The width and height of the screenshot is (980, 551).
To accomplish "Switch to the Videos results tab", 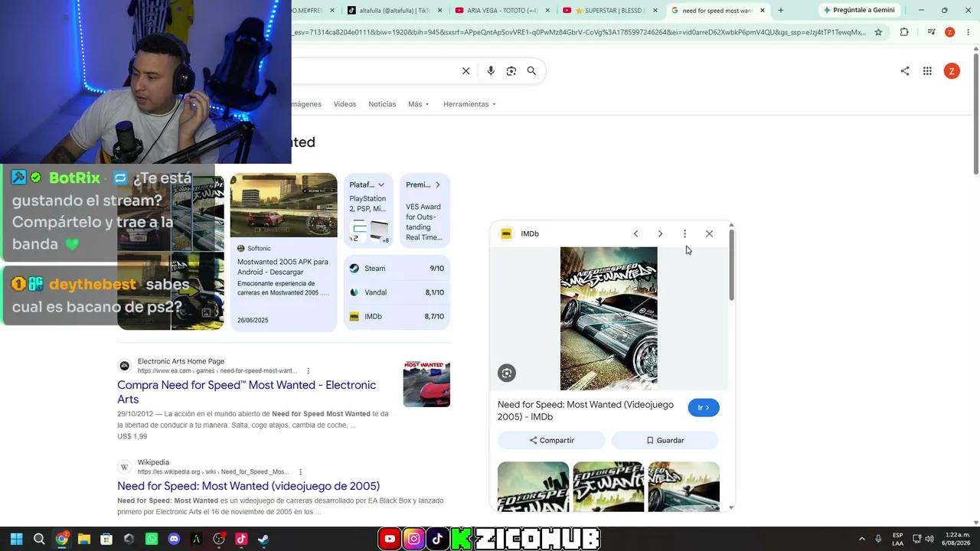I will pyautogui.click(x=345, y=104).
